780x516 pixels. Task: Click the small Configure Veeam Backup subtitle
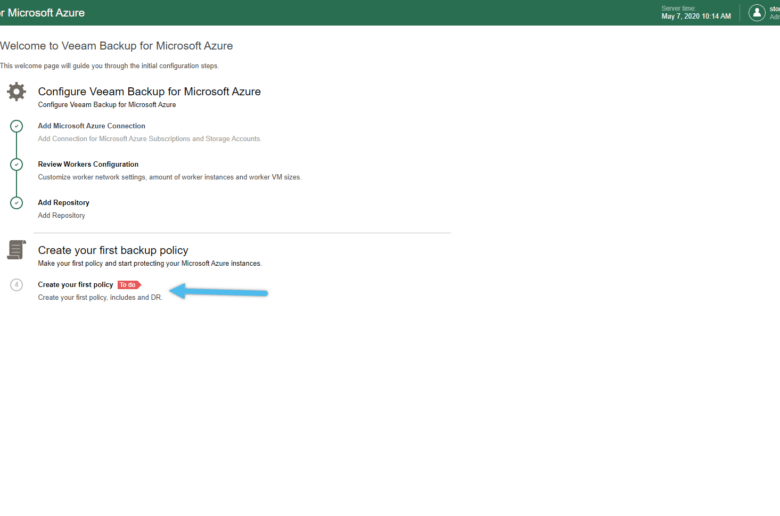[107, 104]
